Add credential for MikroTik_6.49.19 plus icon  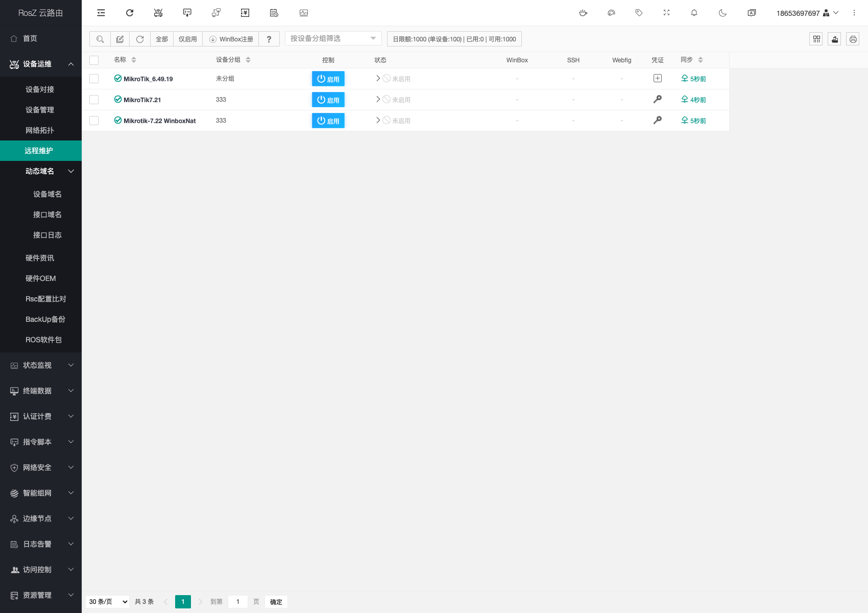pos(658,79)
